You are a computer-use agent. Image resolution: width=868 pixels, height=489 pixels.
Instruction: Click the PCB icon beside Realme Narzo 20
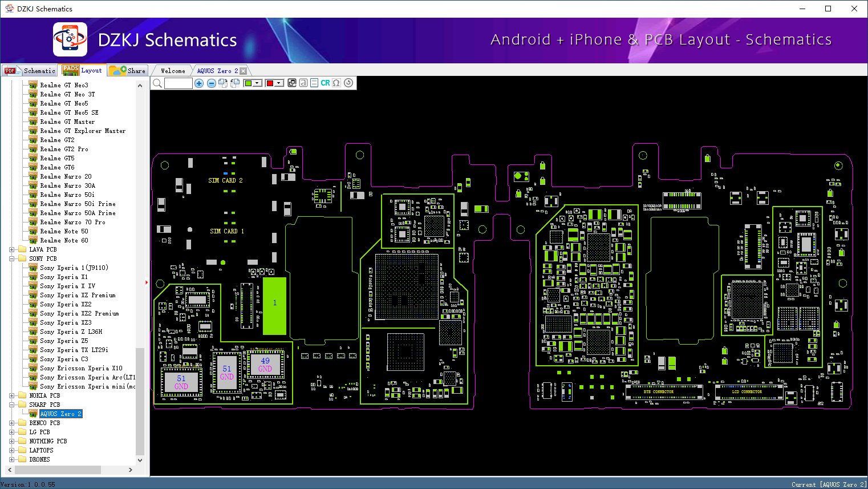tap(33, 176)
